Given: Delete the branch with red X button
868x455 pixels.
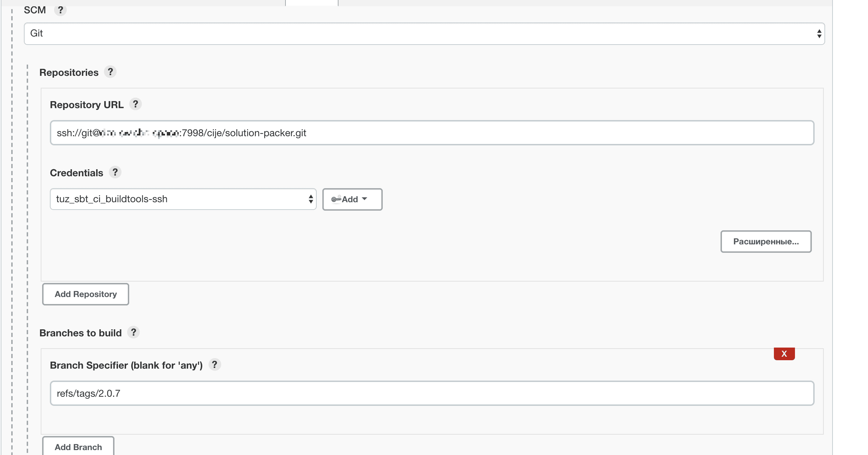Looking at the screenshot, I should pos(784,354).
